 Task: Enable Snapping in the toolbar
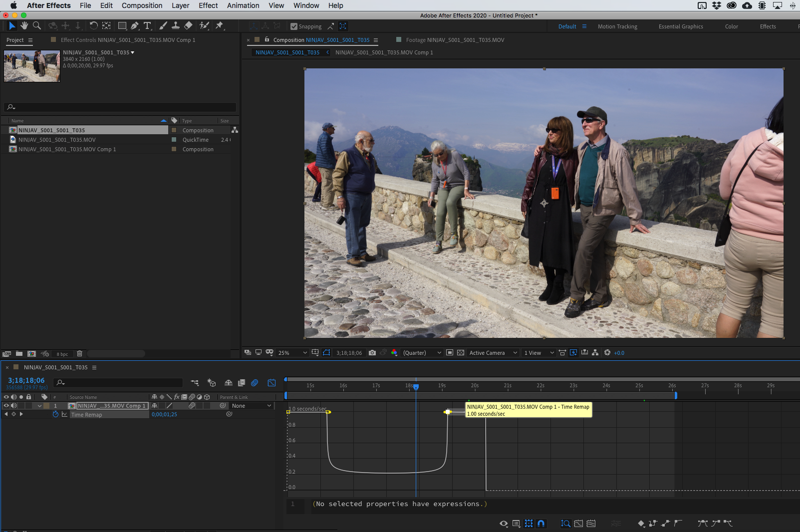294,26
